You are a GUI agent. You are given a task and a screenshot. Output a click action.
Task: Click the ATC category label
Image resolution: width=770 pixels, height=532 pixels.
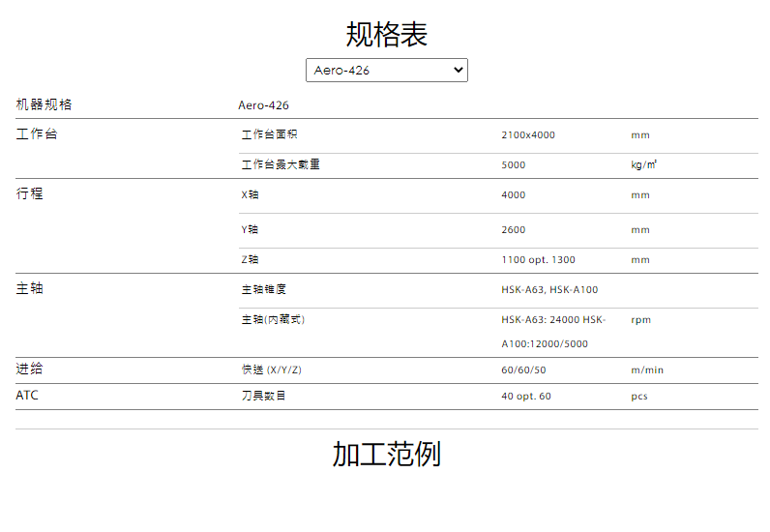[27, 395]
